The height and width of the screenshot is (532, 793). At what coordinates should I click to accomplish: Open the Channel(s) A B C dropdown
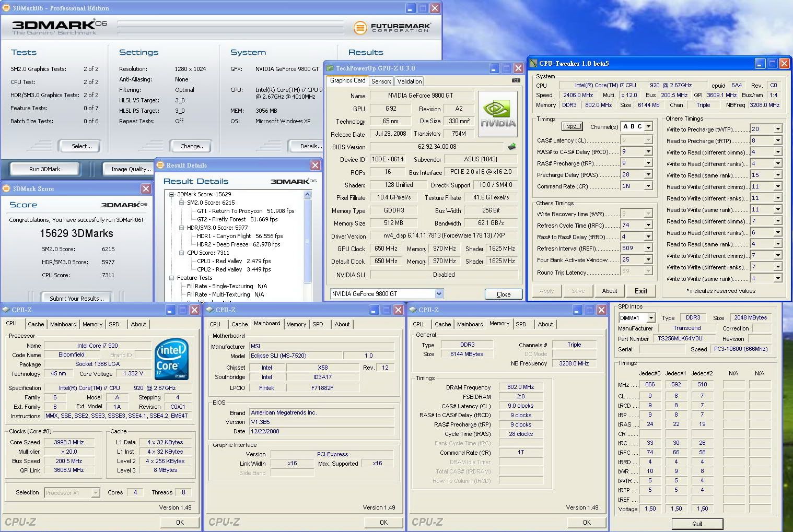tap(648, 126)
